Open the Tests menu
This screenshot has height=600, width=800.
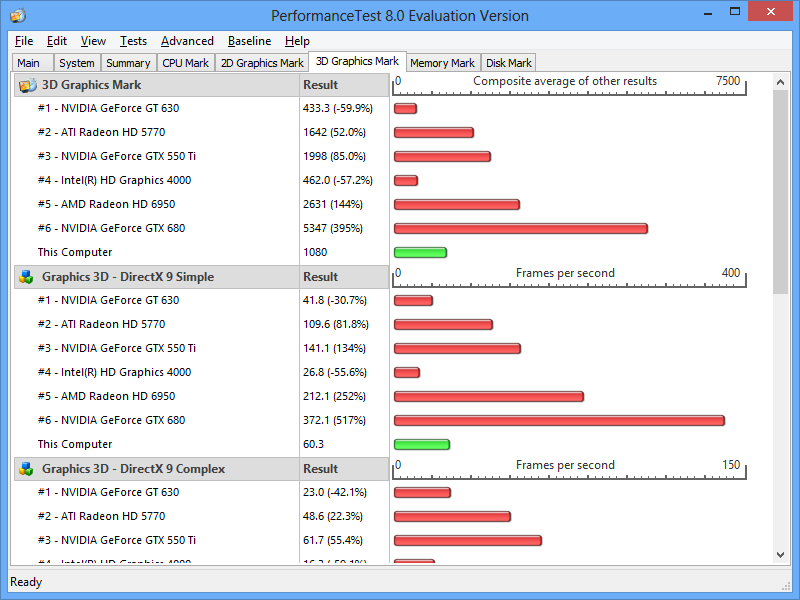[x=133, y=41]
